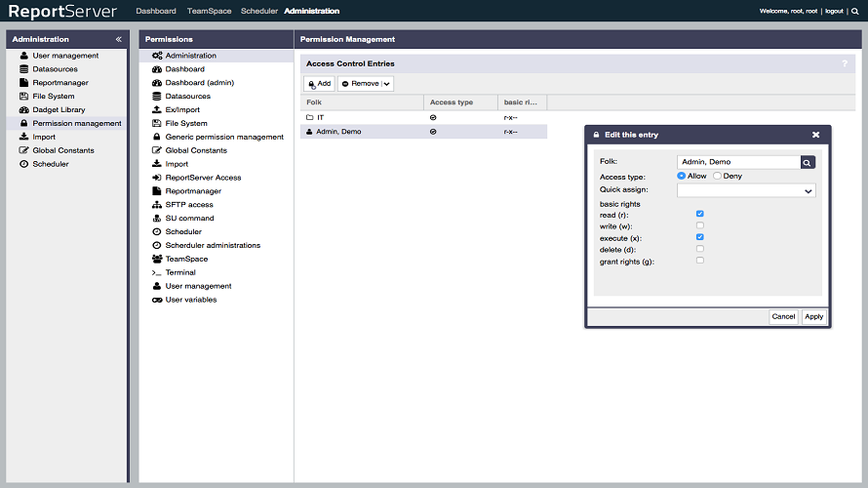Click the Folk search magnifier button
This screenshot has height=488, width=868.
pyautogui.click(x=808, y=162)
